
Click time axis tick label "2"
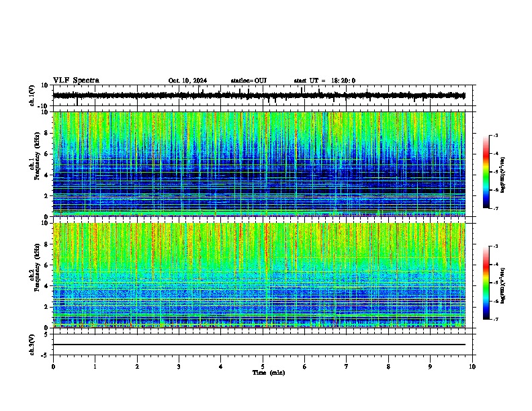[x=137, y=367]
